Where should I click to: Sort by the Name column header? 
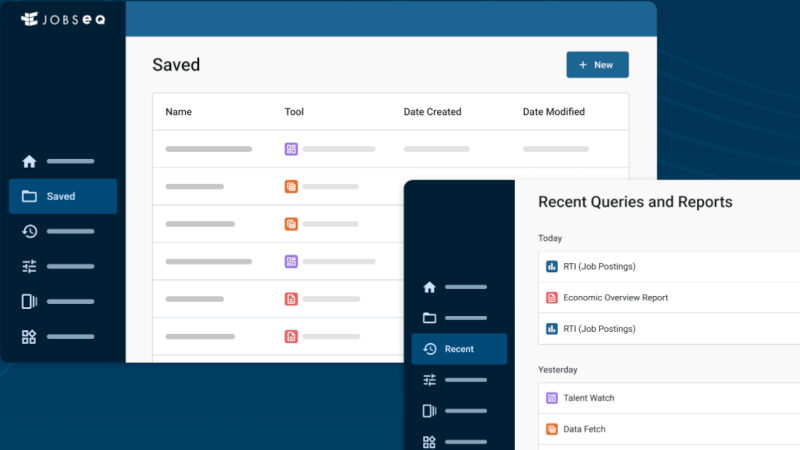[x=179, y=112]
